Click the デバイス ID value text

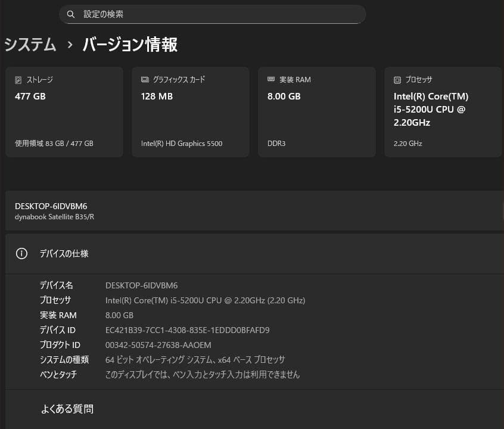[x=187, y=329]
